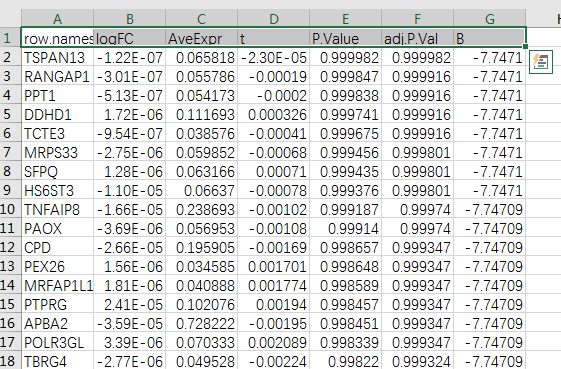The image size is (561, 369).
Task: Click AveExpr value 0.06637
Action: click(201, 190)
